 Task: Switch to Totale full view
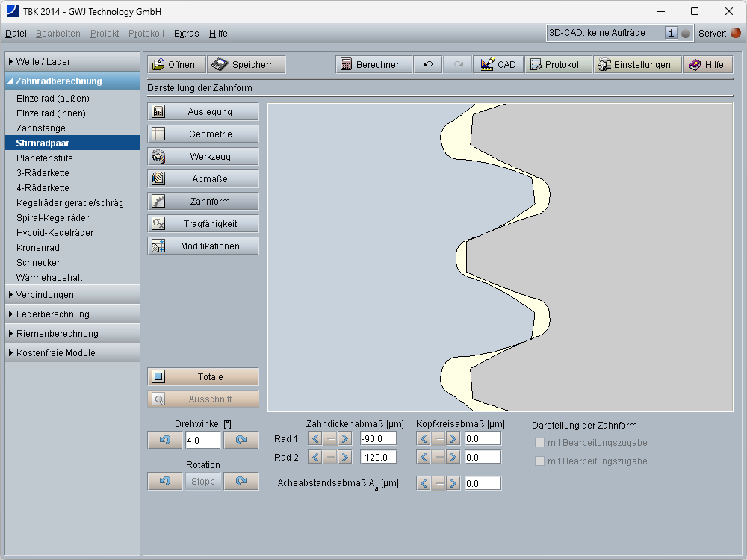[x=203, y=377]
